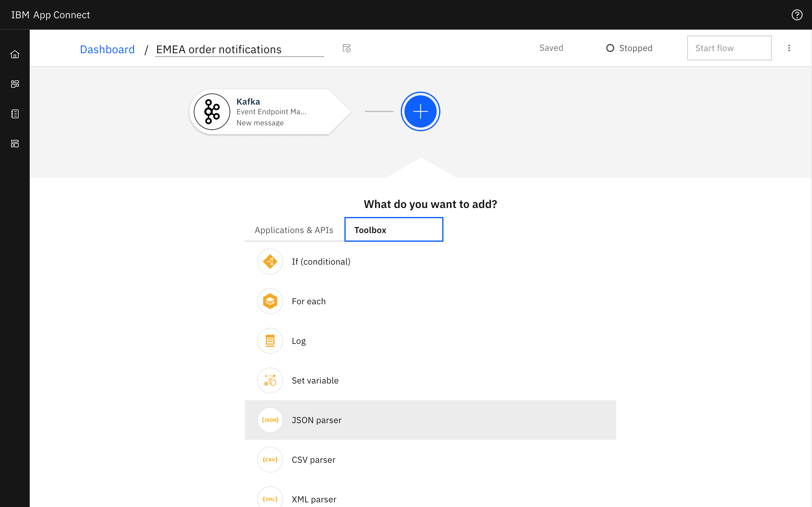
Task: Choose the Set variable toolbox item
Action: point(315,380)
